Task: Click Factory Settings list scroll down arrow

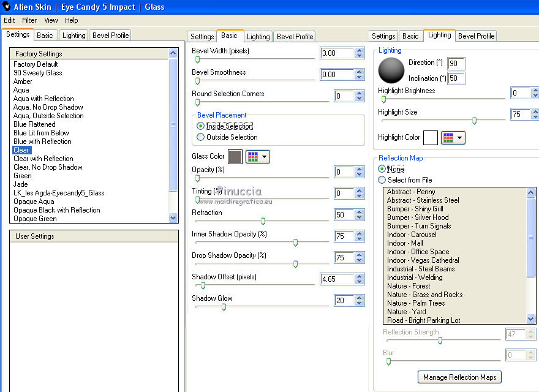Action: tap(173, 217)
